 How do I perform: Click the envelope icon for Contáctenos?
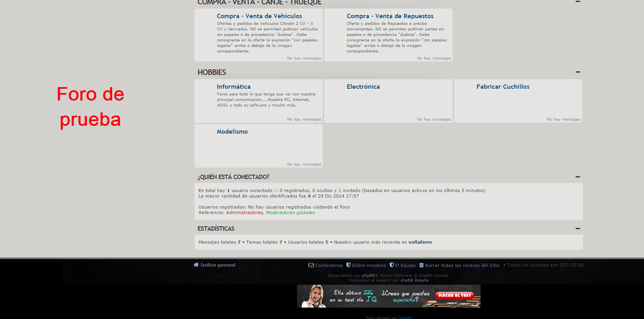(311, 265)
